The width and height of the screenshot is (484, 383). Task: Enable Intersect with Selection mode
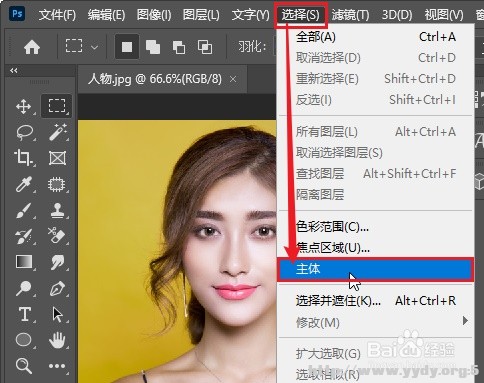point(205,47)
